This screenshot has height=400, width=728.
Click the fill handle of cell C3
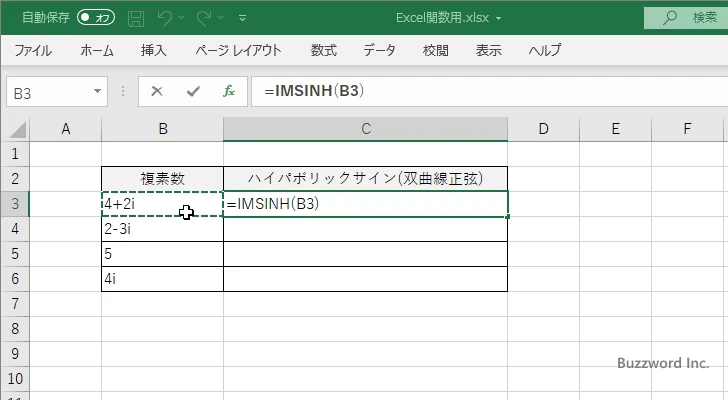click(508, 216)
